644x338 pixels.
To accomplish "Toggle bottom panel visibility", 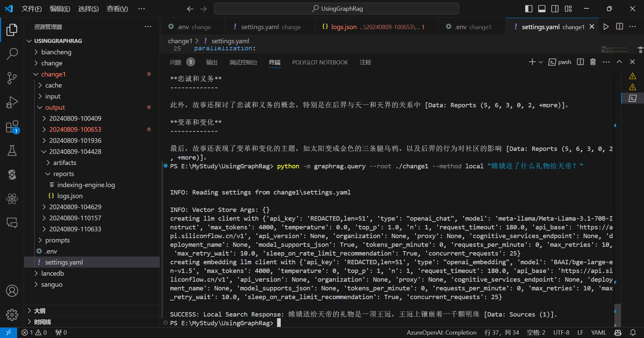I will coord(542,9).
